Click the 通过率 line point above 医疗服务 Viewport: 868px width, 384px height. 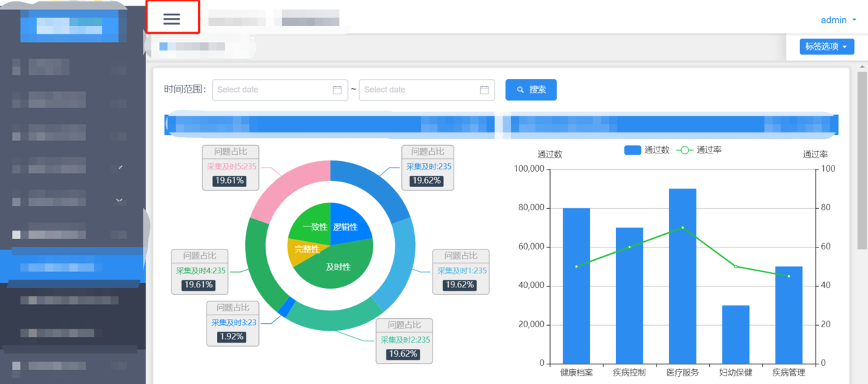coord(682,228)
